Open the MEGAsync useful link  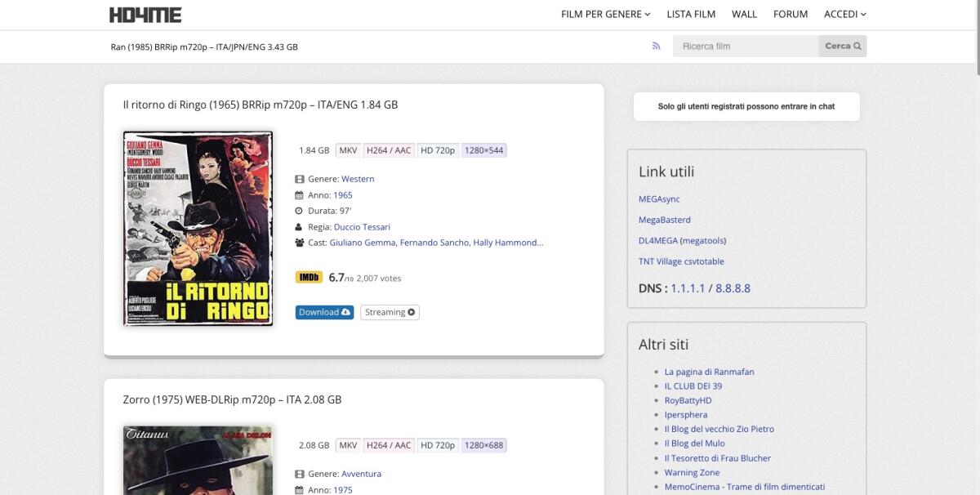[659, 199]
